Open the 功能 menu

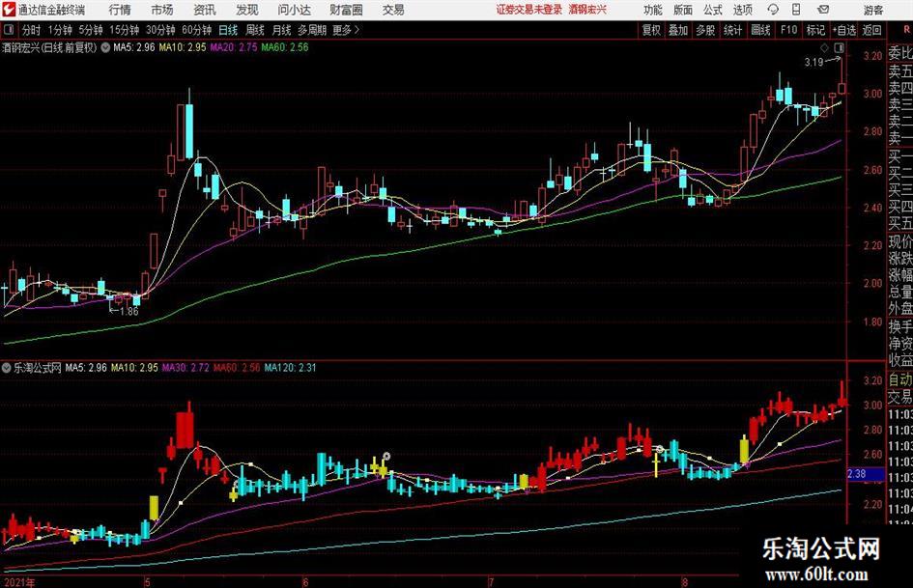point(653,10)
